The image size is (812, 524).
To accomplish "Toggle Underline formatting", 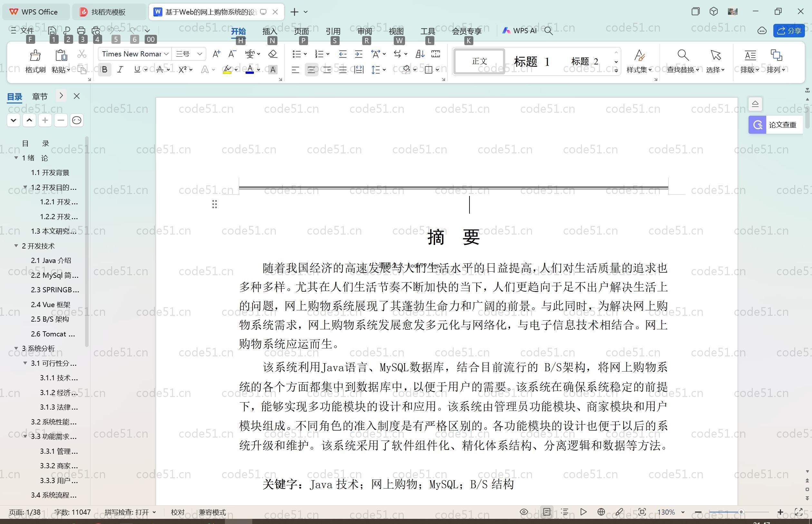I will click(137, 70).
